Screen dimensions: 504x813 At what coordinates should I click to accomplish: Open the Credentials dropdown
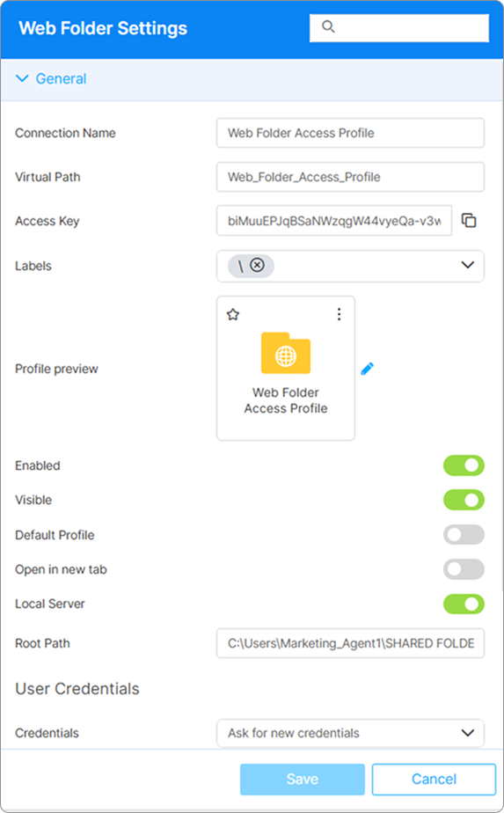[351, 733]
